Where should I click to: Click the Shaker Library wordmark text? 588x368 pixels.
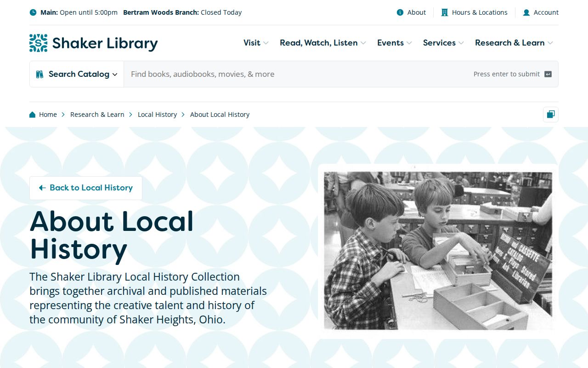click(x=105, y=43)
